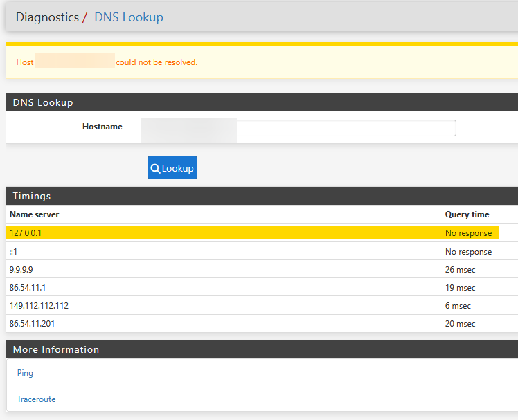
Task: Click the Query time column header
Action: [467, 214]
